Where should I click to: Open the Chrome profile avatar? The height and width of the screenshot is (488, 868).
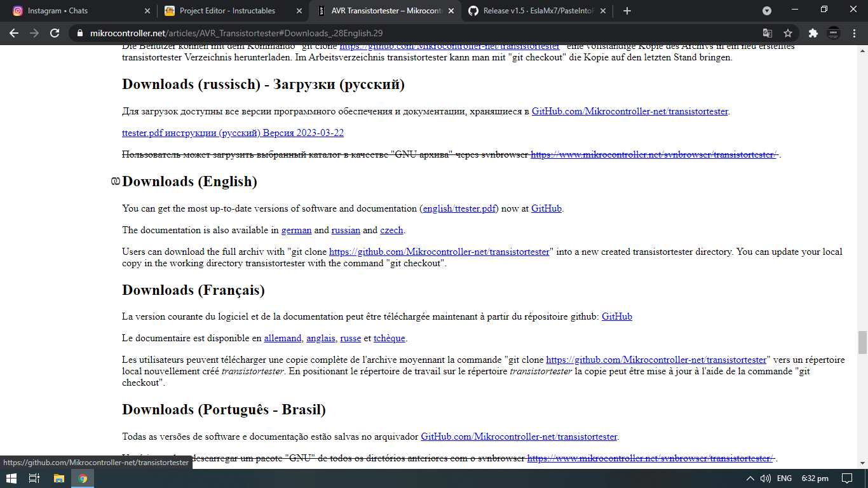pyautogui.click(x=834, y=33)
